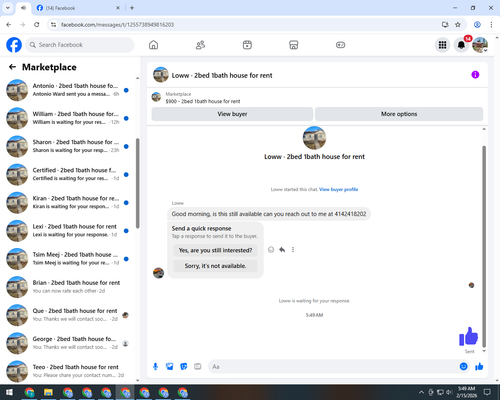Open the Marketplace storefront icon
Screen dimensions: 500x400
[294, 45]
